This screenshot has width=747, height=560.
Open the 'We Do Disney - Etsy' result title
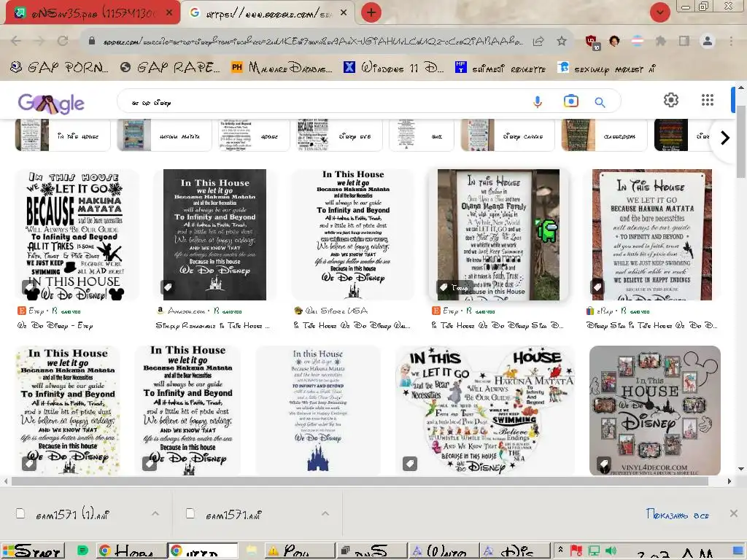tap(55, 326)
